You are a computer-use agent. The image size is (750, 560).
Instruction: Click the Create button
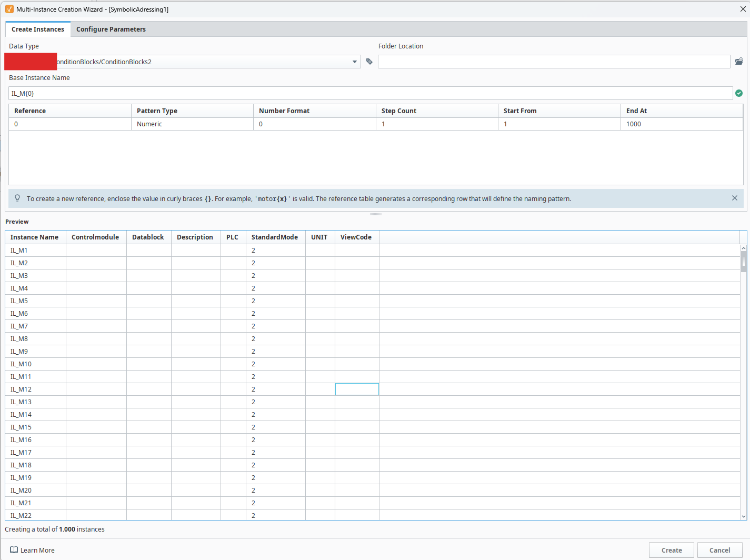[672, 550]
